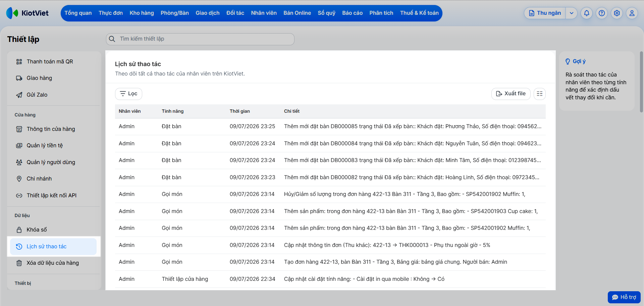This screenshot has width=644, height=306.
Task: Click the trash icon for Xóa dữ liệu cửa hàng
Action: tap(19, 263)
